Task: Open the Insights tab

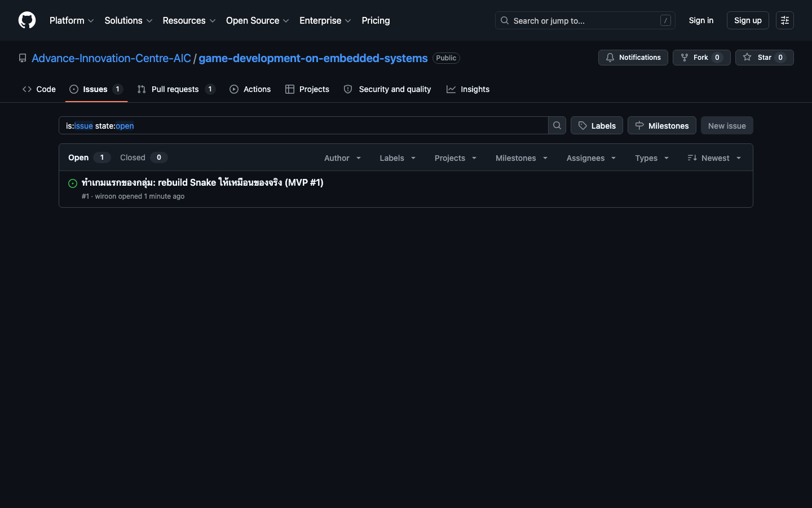Action: 468,89
